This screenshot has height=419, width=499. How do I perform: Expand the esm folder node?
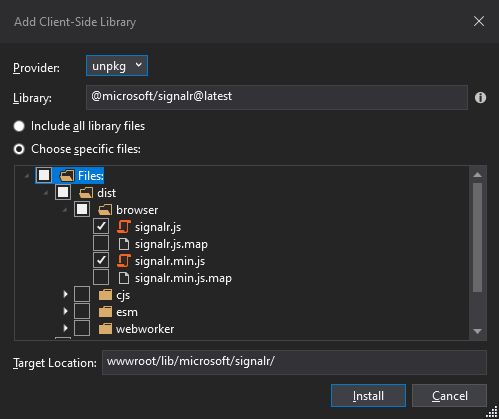[x=65, y=311]
